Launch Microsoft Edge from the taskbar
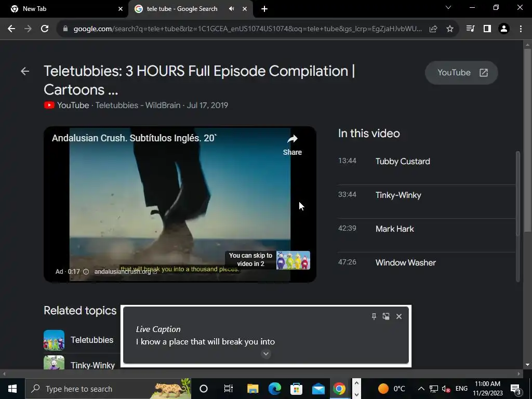Image resolution: width=532 pixels, height=399 pixels. tap(275, 389)
